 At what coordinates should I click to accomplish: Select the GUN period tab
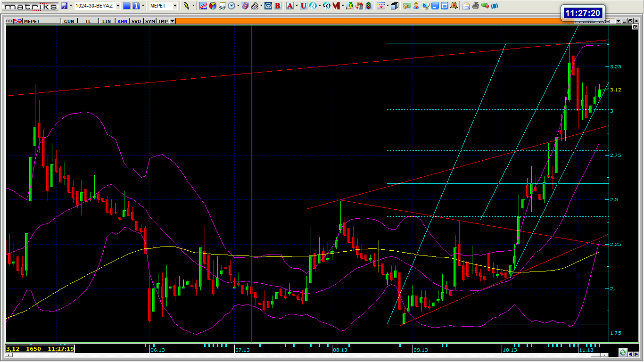pyautogui.click(x=69, y=21)
